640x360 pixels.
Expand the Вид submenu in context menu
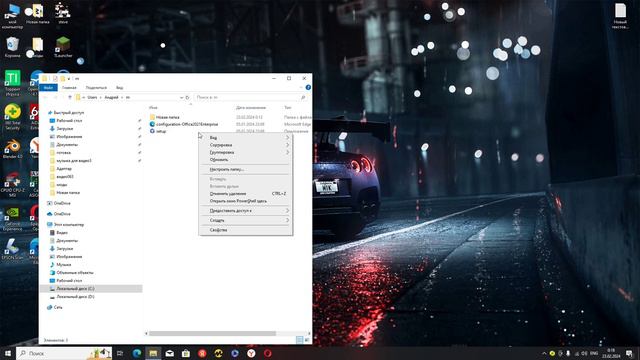[246, 138]
